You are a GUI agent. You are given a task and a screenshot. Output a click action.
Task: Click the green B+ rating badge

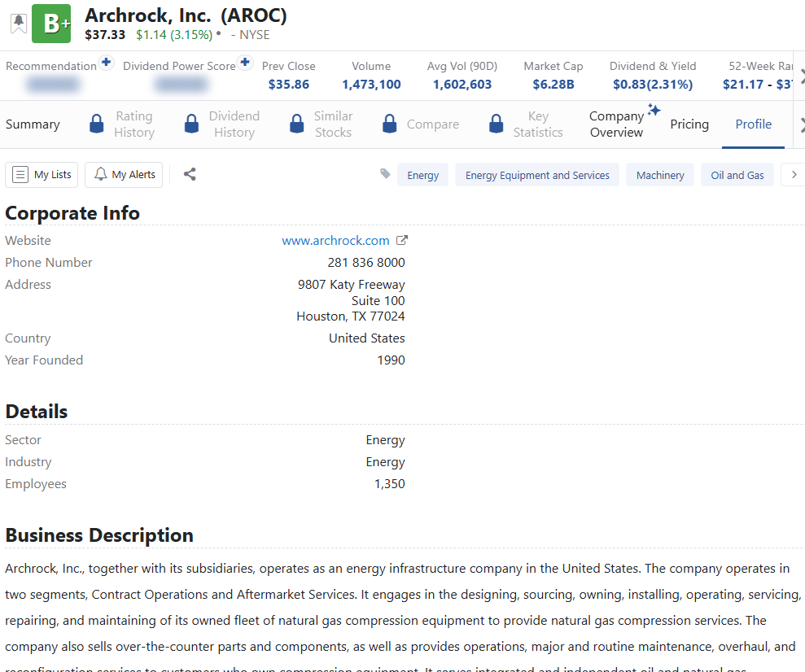(51, 24)
